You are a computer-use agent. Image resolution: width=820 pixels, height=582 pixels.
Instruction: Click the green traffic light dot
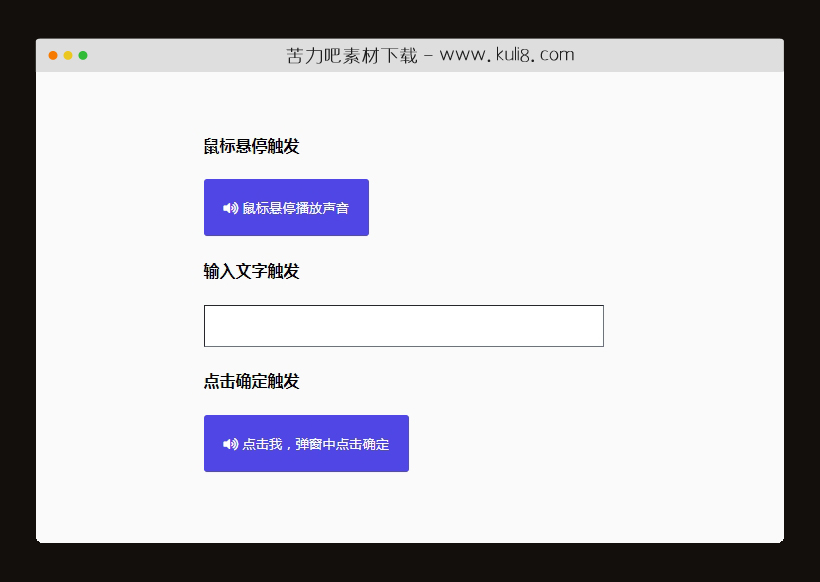tap(84, 57)
